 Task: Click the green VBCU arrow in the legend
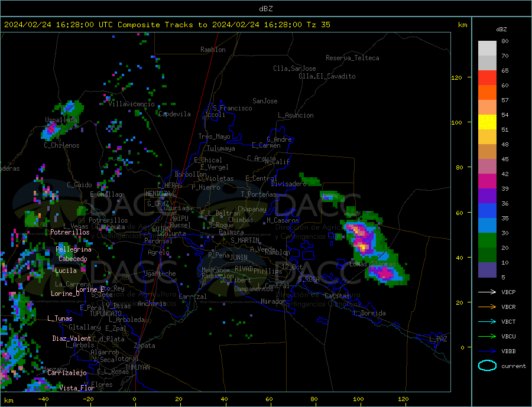tap(487, 337)
